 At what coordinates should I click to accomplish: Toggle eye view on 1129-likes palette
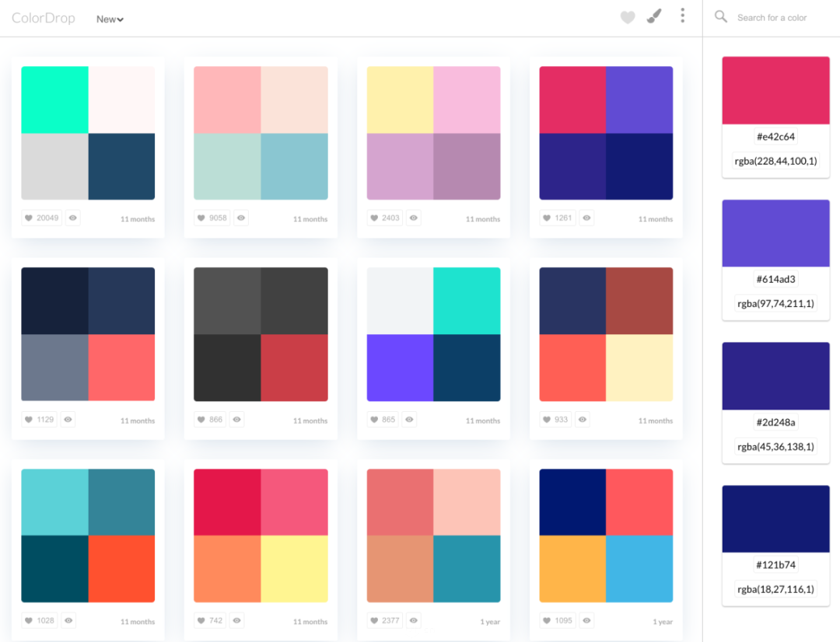click(x=68, y=419)
